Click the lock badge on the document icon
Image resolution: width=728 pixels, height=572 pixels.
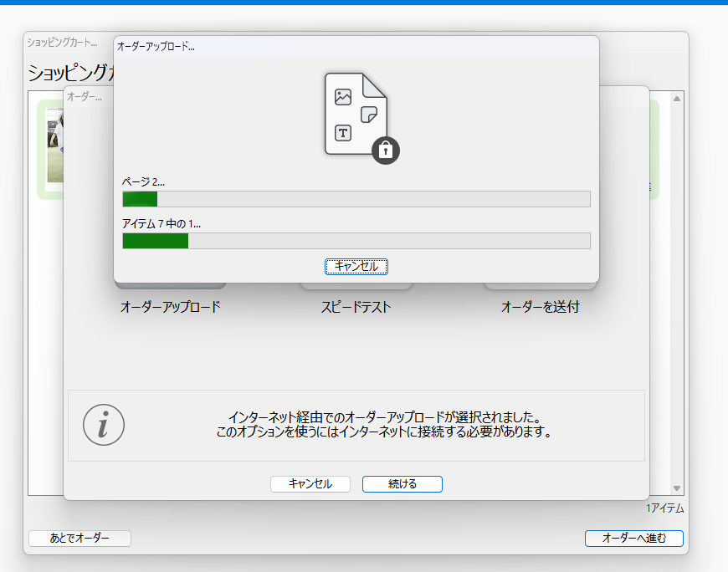(x=385, y=150)
